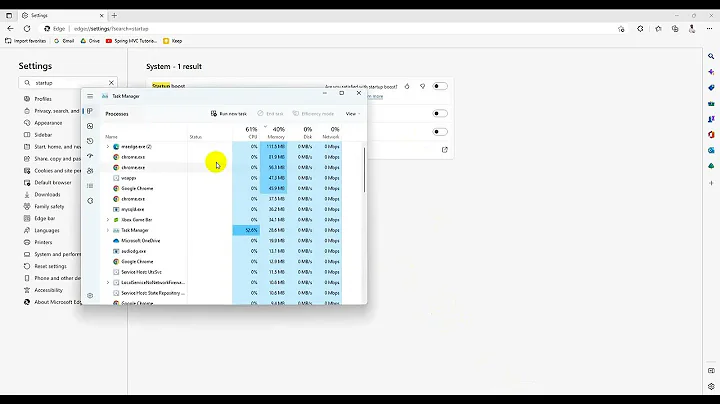Open Office icon in Edge sidebar
This screenshot has height=404, width=720.
coord(711,135)
